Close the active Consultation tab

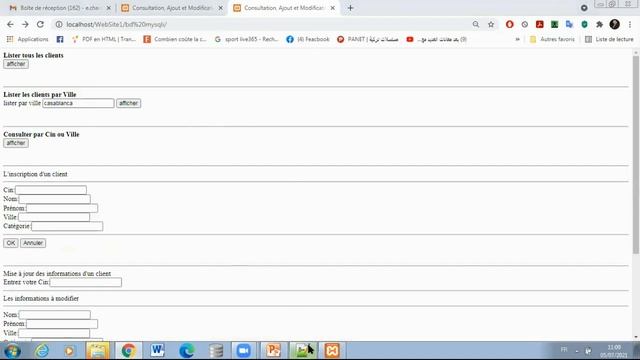[333, 8]
